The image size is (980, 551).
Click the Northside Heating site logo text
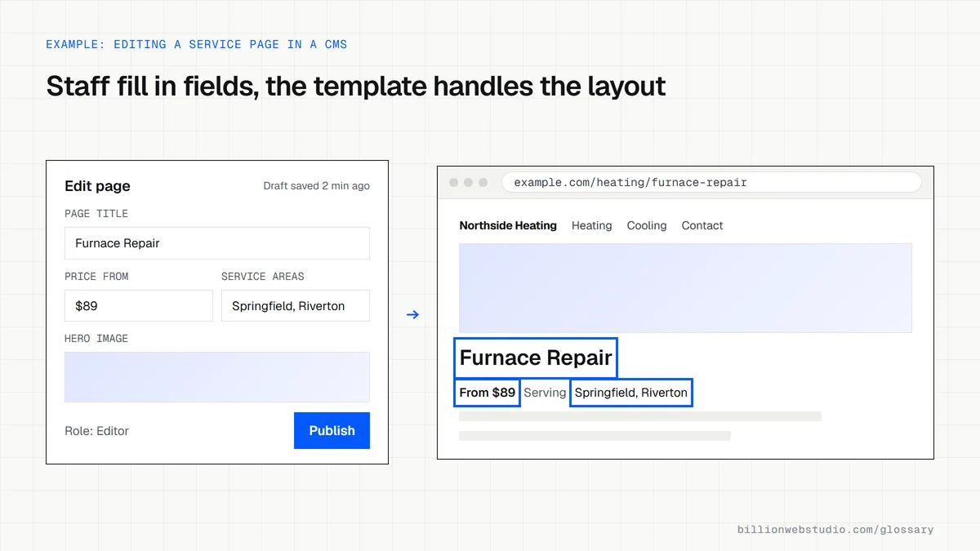[x=508, y=225]
